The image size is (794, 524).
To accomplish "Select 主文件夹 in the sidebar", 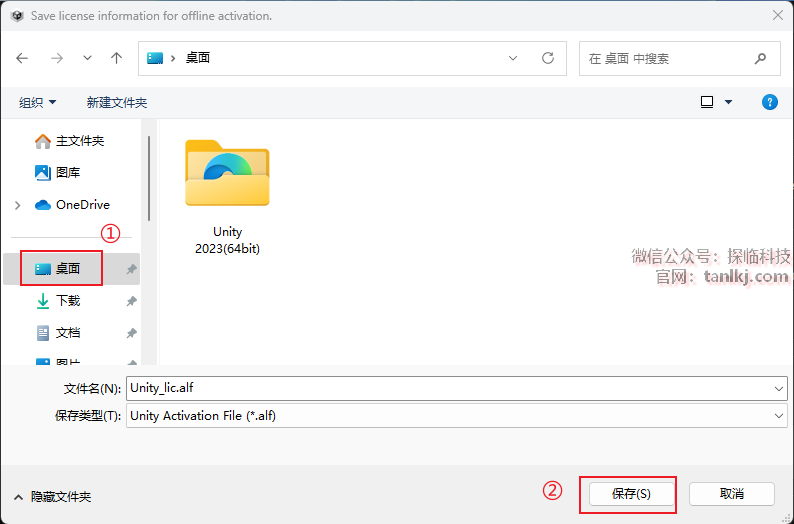I will click(x=69, y=141).
